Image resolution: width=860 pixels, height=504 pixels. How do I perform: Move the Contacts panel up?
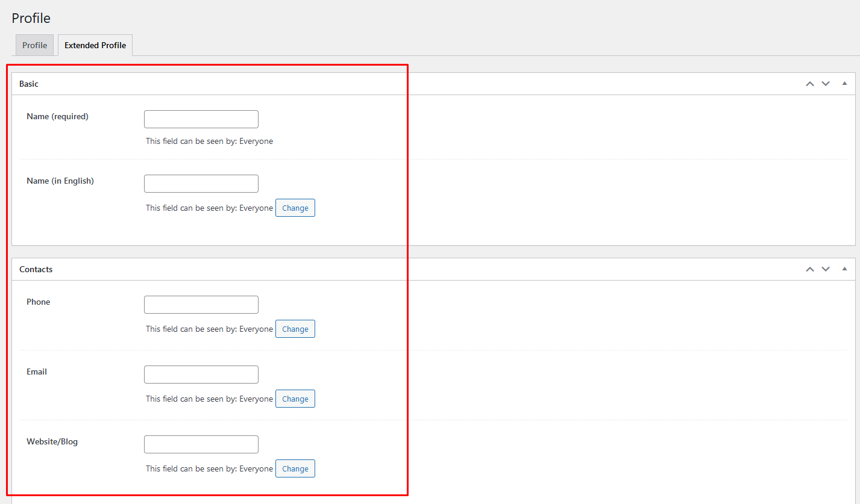810,269
